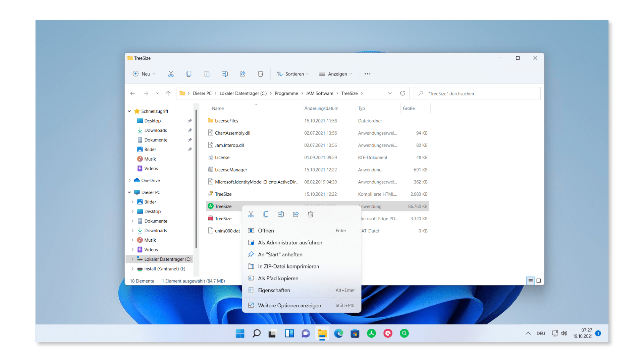This screenshot has height=362, width=644.
Task: Switch to the large thumbnails view icon
Action: click(539, 281)
